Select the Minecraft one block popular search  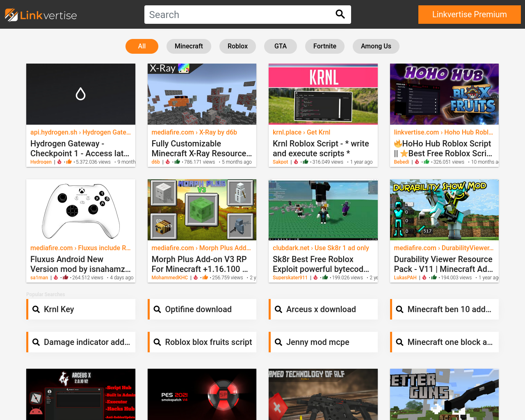point(444,342)
